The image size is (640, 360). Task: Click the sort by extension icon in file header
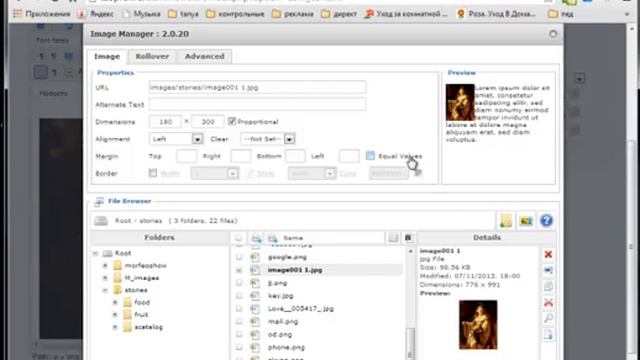[x=256, y=238]
